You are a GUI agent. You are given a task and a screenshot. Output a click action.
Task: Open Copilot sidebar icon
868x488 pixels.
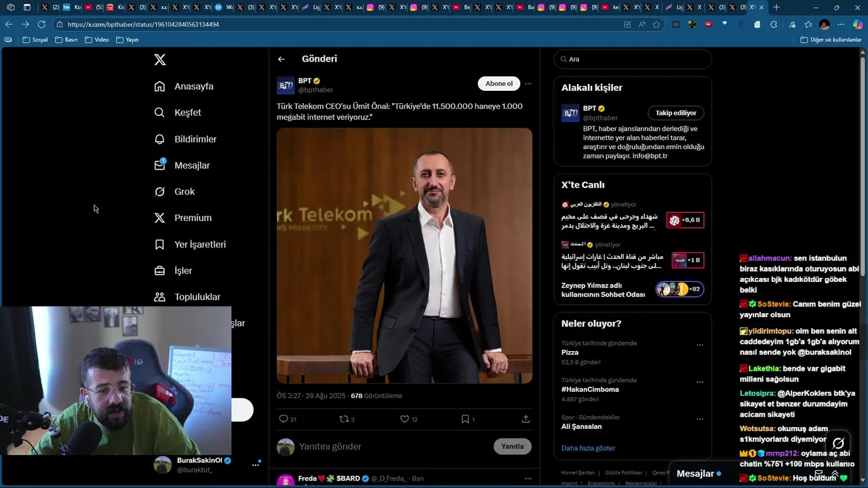[x=858, y=24]
